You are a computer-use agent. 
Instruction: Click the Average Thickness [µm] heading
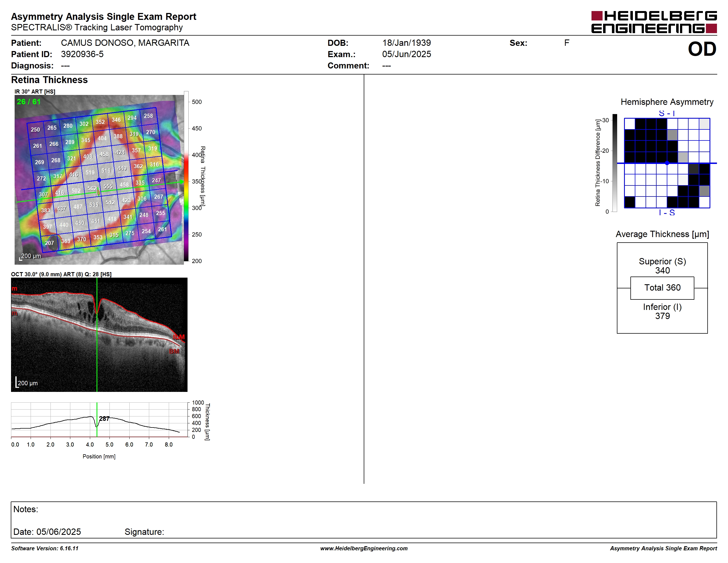pos(662,235)
